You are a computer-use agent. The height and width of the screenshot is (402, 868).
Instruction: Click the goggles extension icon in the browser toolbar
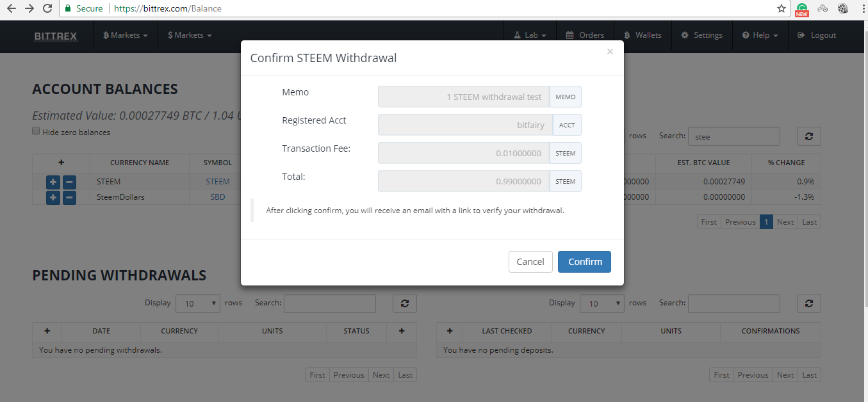823,9
